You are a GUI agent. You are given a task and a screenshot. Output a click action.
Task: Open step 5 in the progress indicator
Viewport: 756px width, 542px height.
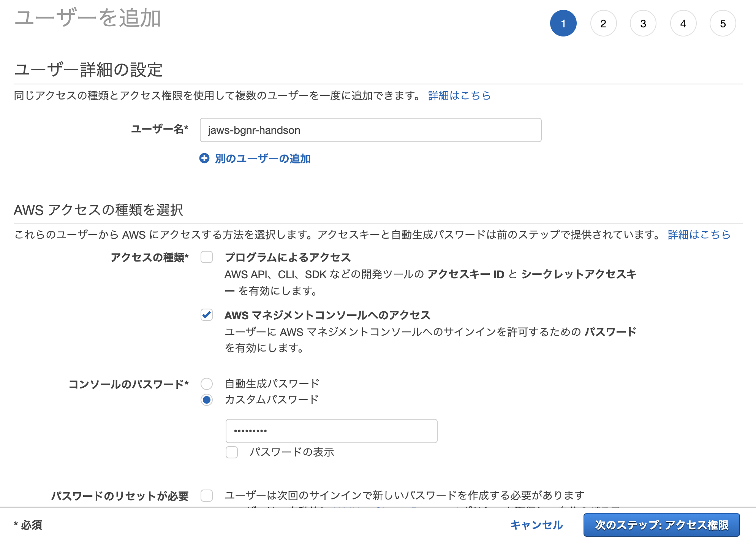(723, 23)
